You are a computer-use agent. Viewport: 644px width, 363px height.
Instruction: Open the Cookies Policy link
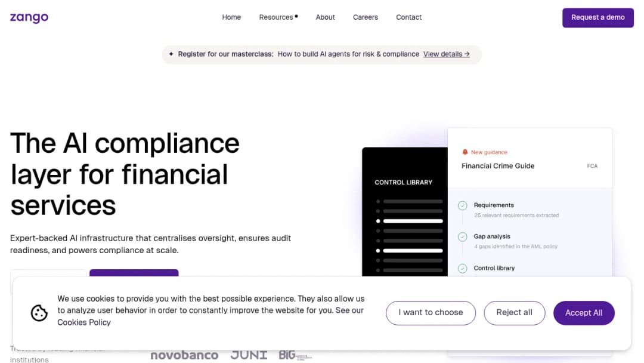pyautogui.click(x=84, y=323)
